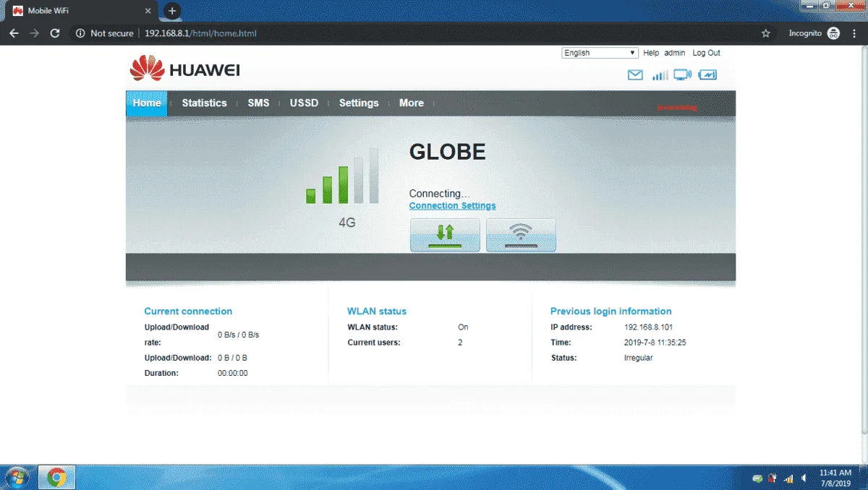This screenshot has height=490, width=868.
Task: Open the English language dropdown
Action: (600, 53)
